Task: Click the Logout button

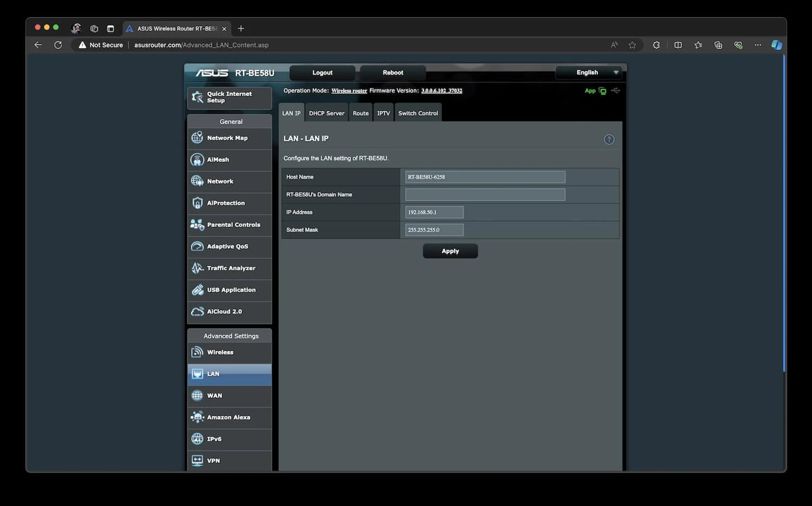Action: pyautogui.click(x=322, y=73)
